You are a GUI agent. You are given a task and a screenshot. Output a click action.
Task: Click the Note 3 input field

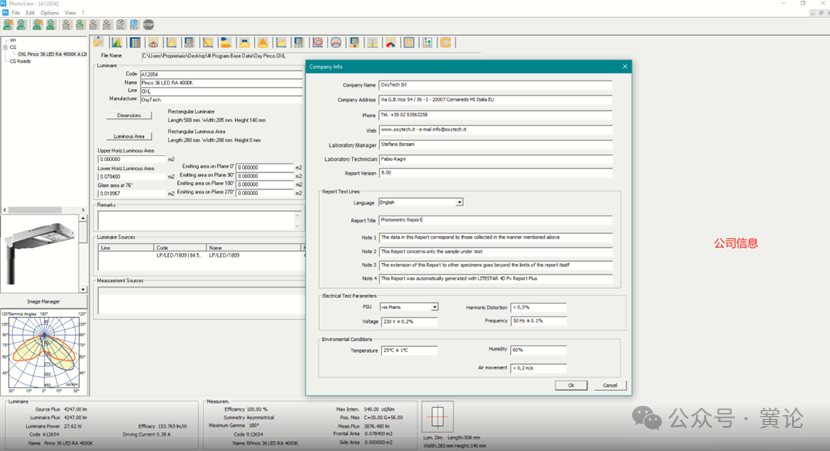click(495, 265)
